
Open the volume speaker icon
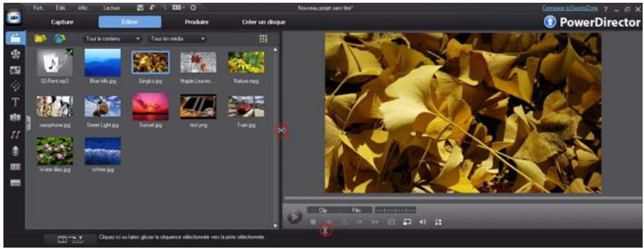tap(423, 222)
